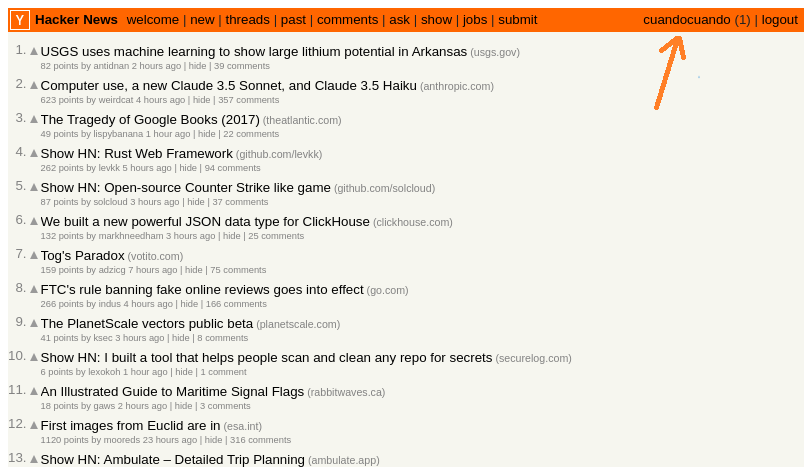This screenshot has height=467, width=804.
Task: Upvote Show HN: Rust Web Framework
Action: [34, 153]
